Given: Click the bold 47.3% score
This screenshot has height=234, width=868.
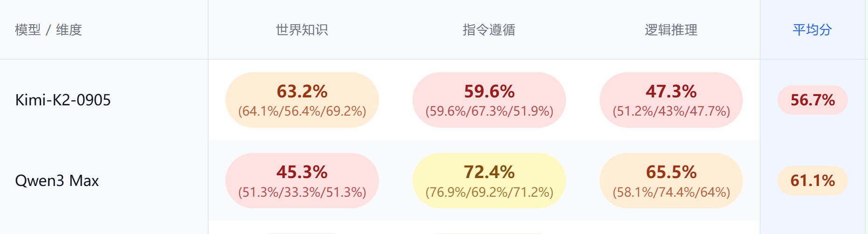Looking at the screenshot, I should tap(671, 91).
